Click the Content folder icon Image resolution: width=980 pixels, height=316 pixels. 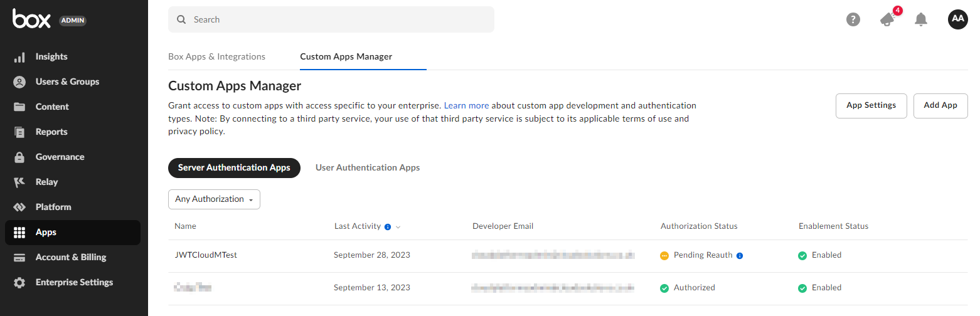[19, 107]
